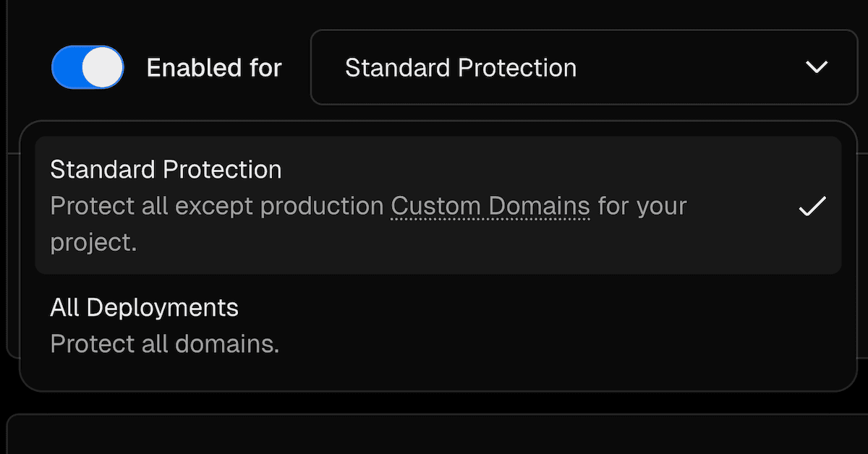Screen dimensions: 868x454
Task: Click the selected value text in the dropdown field
Action: tap(460, 68)
